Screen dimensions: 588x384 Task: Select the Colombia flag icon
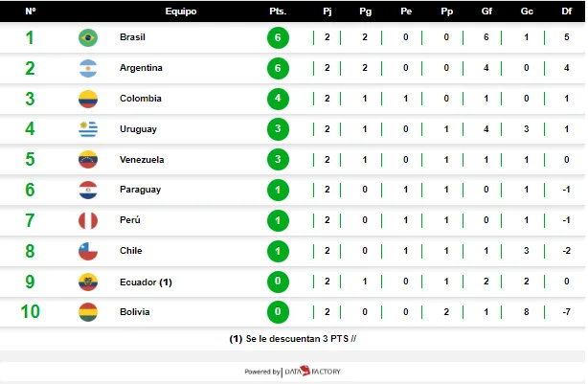tap(88, 99)
